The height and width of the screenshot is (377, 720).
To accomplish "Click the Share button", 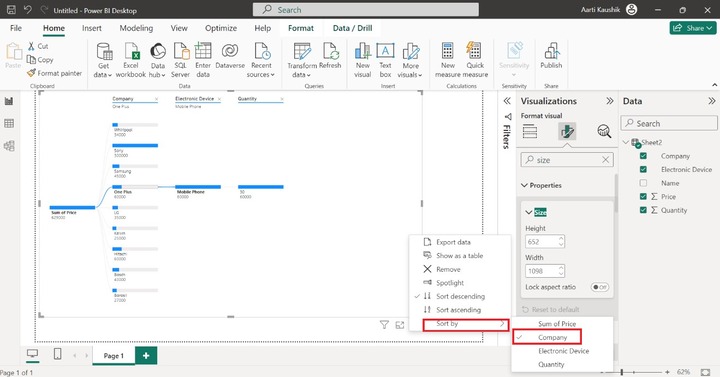I will pos(692,28).
